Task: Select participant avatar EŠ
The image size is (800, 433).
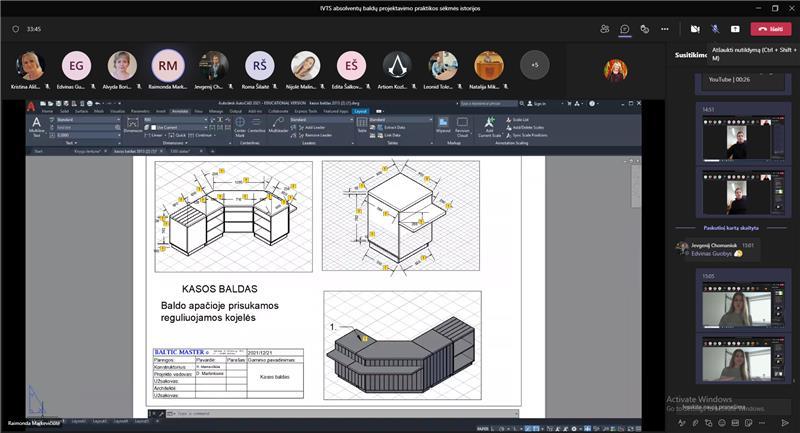Action: 351,65
